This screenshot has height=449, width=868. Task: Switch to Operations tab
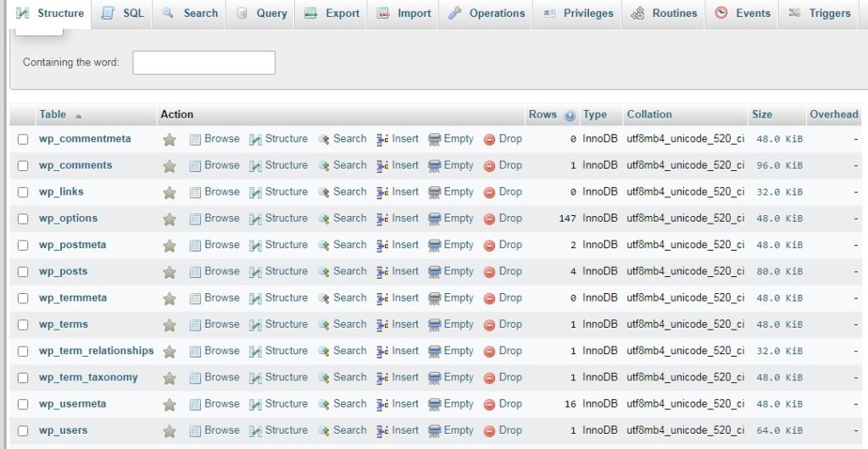[x=486, y=14]
